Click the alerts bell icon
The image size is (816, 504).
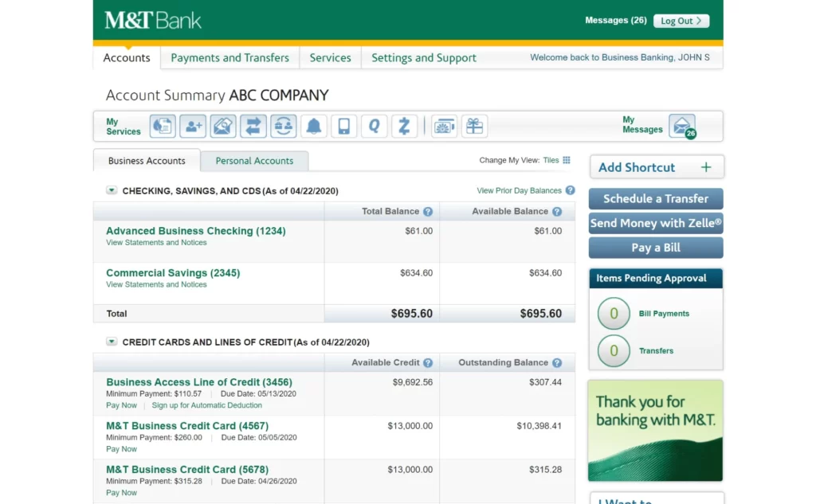point(313,126)
